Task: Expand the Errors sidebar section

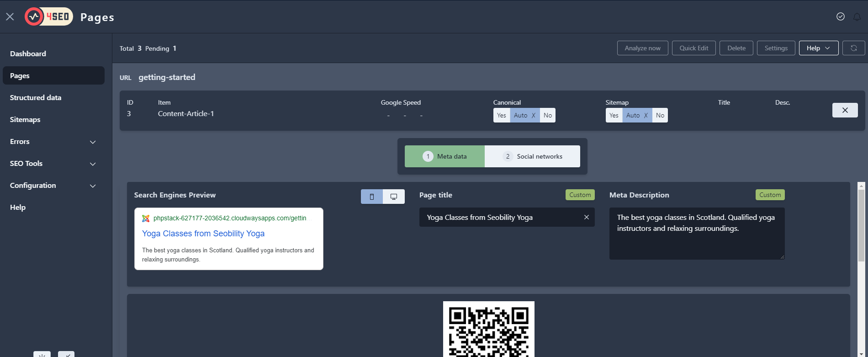Action: point(53,142)
